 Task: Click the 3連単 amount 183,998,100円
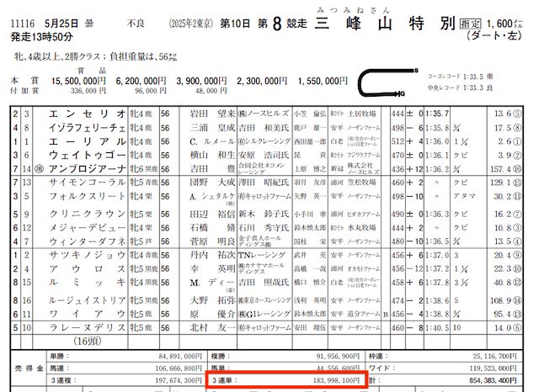pos(336,380)
